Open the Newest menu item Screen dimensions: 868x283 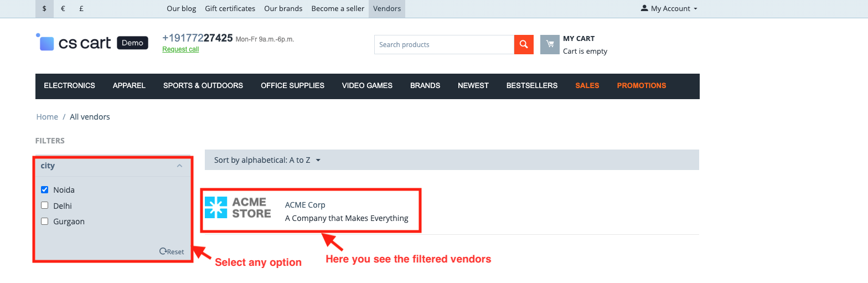point(473,86)
